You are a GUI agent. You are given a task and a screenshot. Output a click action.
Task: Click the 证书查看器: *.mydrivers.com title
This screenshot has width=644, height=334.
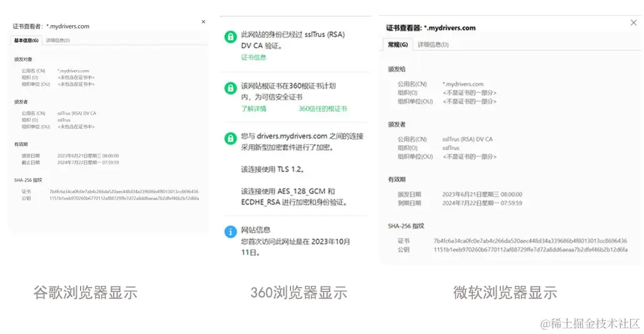431,28
